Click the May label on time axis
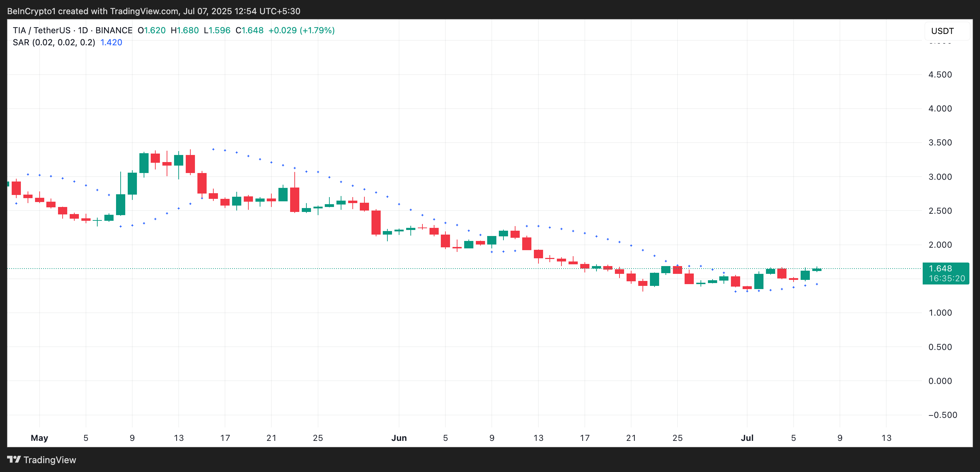Screen dimensions: 980x472 click(39, 438)
